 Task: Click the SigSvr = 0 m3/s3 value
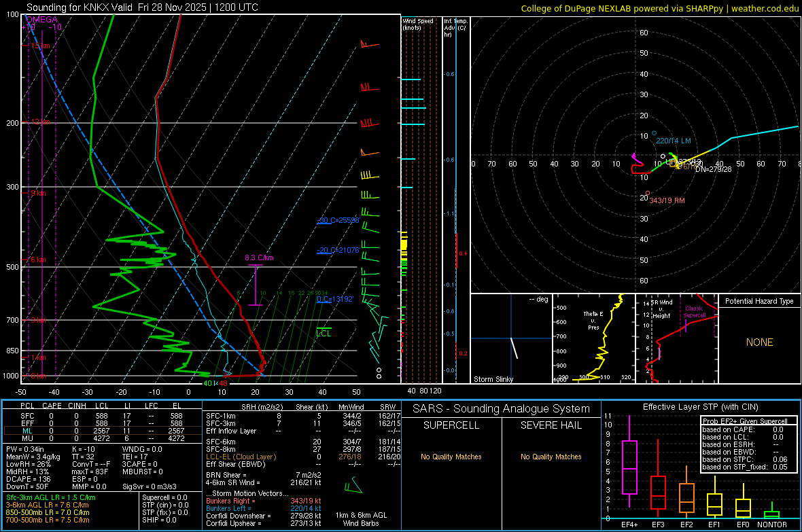pyautogui.click(x=150, y=486)
